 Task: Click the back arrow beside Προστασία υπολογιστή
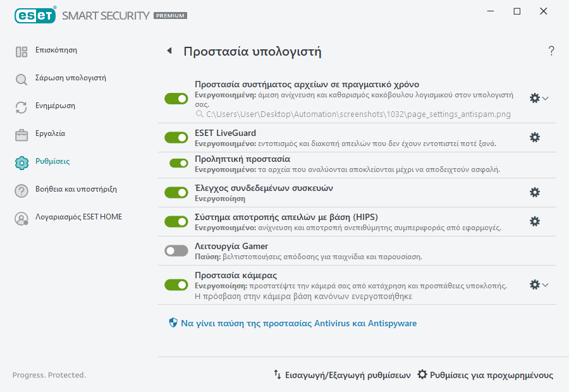(x=169, y=49)
